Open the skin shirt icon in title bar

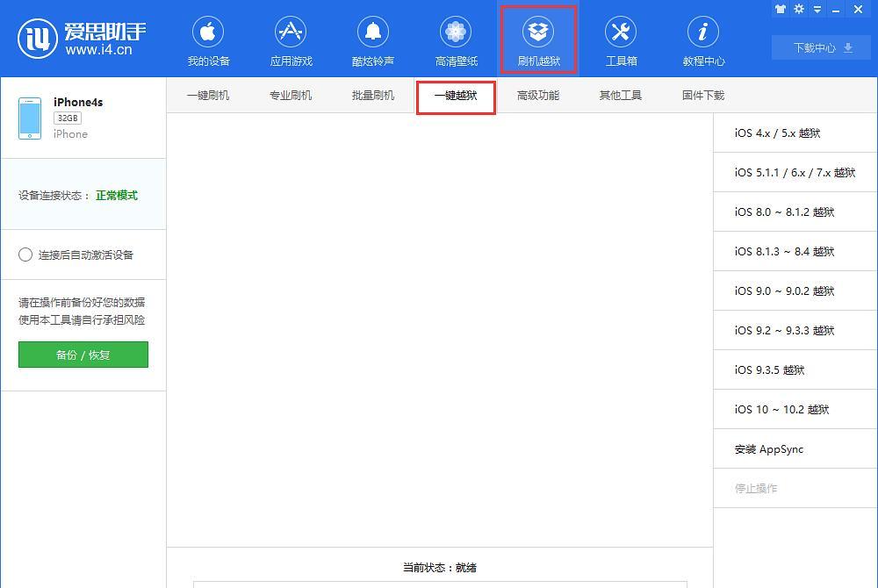click(781, 9)
